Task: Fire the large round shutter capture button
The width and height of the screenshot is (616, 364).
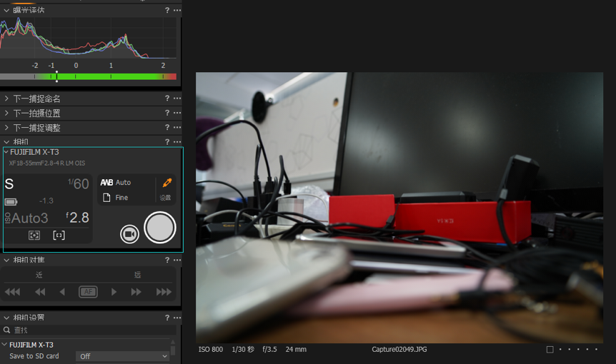Action: (160, 228)
